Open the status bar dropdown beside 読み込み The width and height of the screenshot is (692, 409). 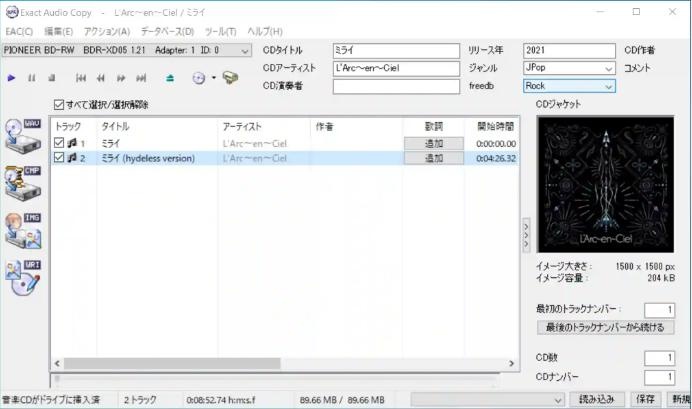click(487, 400)
